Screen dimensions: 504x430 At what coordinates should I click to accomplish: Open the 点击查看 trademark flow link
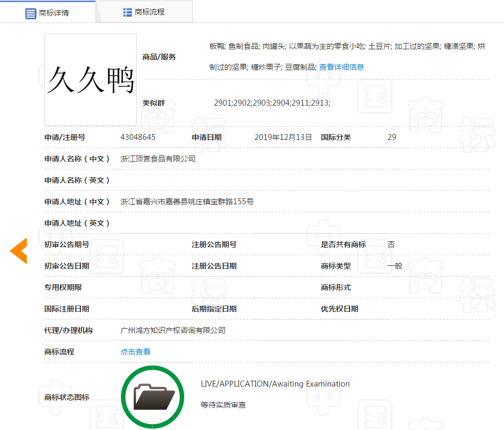pyautogui.click(x=135, y=351)
